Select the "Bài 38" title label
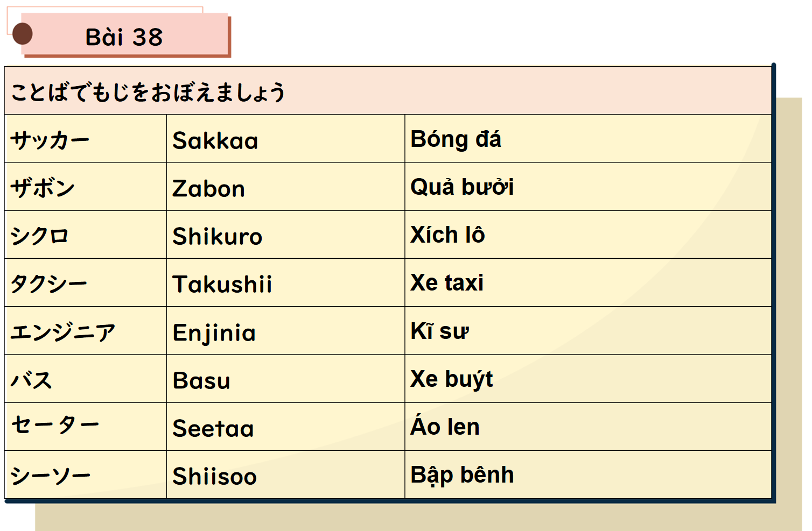The width and height of the screenshot is (812, 531). coord(124,37)
